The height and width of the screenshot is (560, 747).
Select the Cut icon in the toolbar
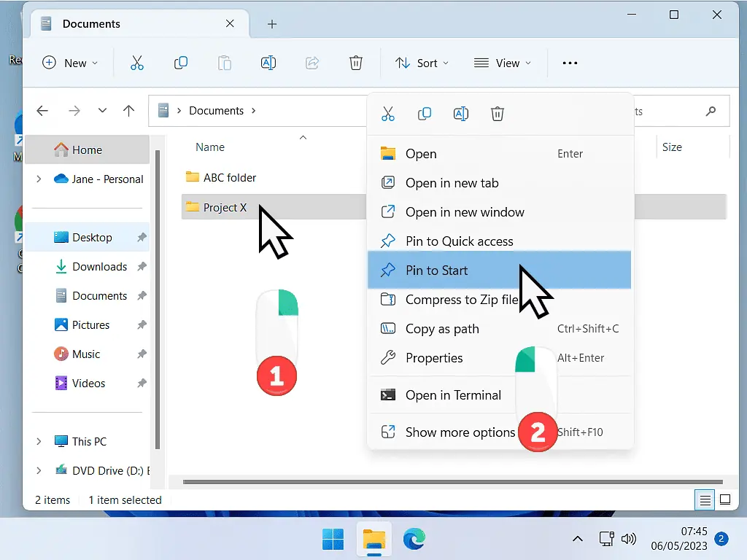[x=137, y=63]
